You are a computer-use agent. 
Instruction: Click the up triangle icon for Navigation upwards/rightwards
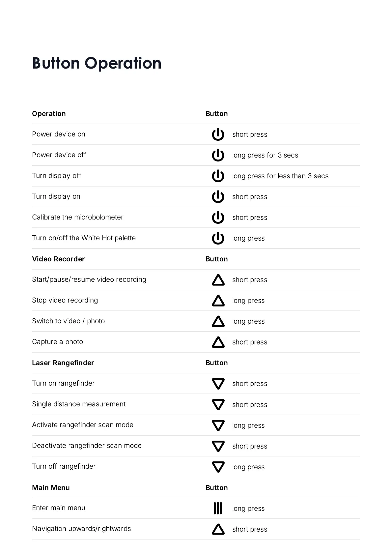pos(218,529)
